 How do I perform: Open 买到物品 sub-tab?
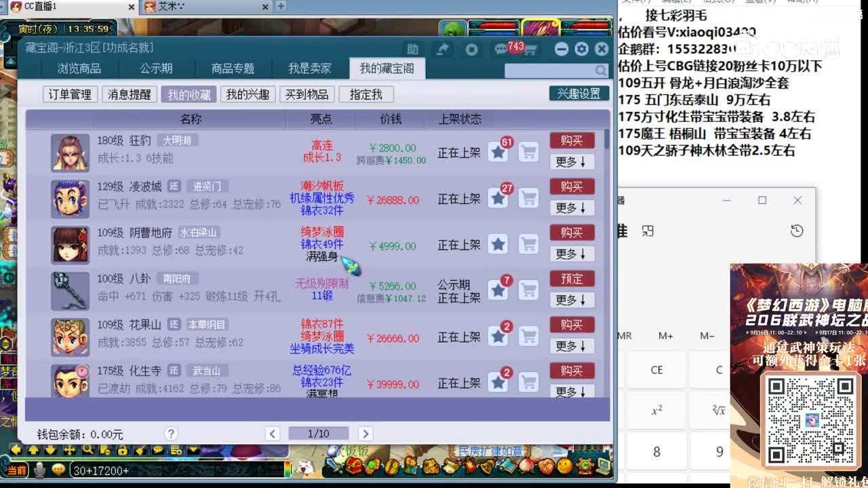click(x=307, y=95)
